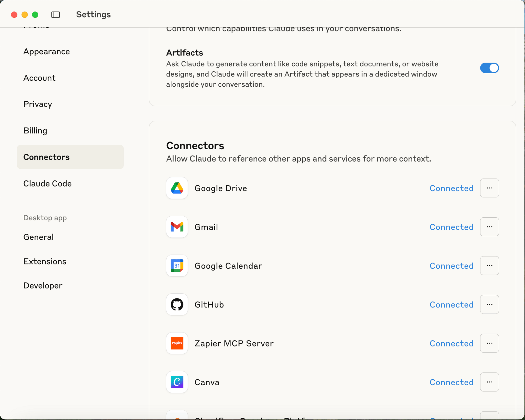This screenshot has width=525, height=420.
Task: Click the Canva connector icon
Action: [x=177, y=382]
